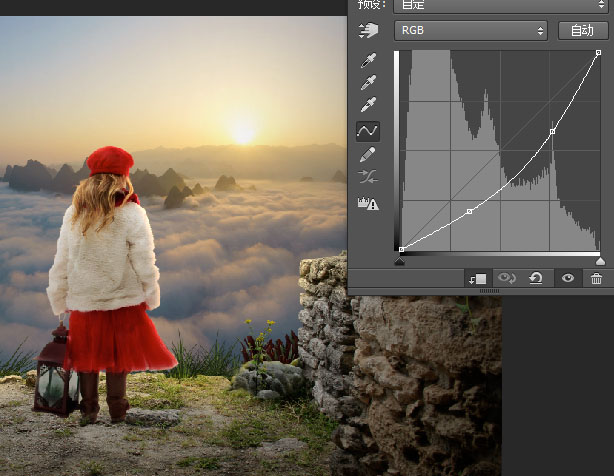Toggle layer visibility eye icon
This screenshot has width=614, height=476.
(568, 278)
